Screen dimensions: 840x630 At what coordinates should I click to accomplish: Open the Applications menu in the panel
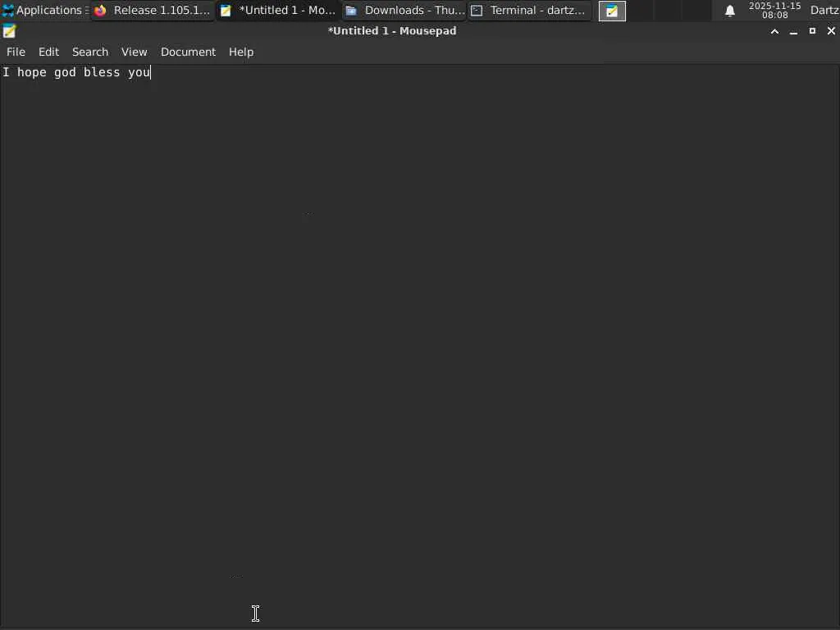coord(45,10)
